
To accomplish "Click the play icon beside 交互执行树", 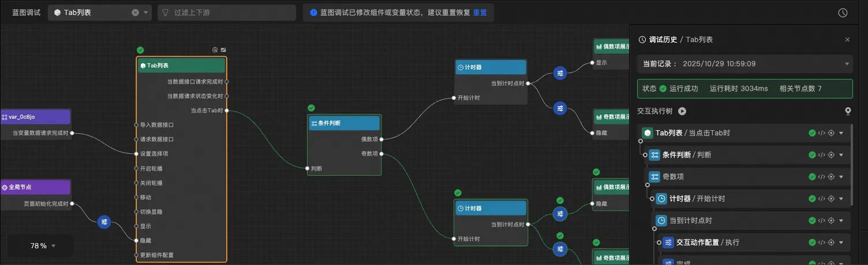I will pyautogui.click(x=682, y=111).
